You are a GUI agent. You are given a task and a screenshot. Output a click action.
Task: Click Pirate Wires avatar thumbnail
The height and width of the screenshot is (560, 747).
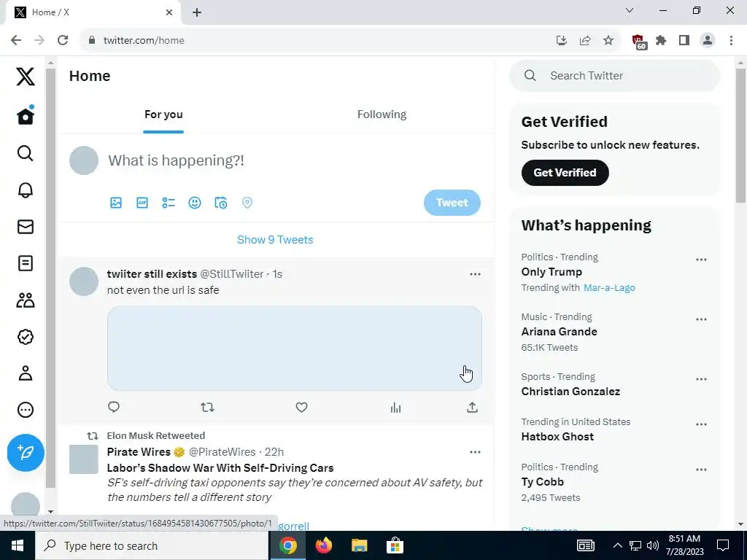coord(84,459)
